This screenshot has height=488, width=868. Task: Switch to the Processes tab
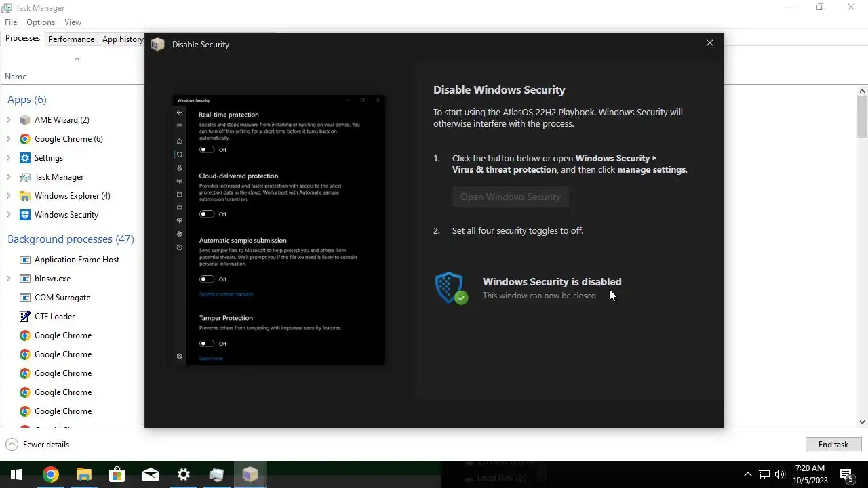22,38
